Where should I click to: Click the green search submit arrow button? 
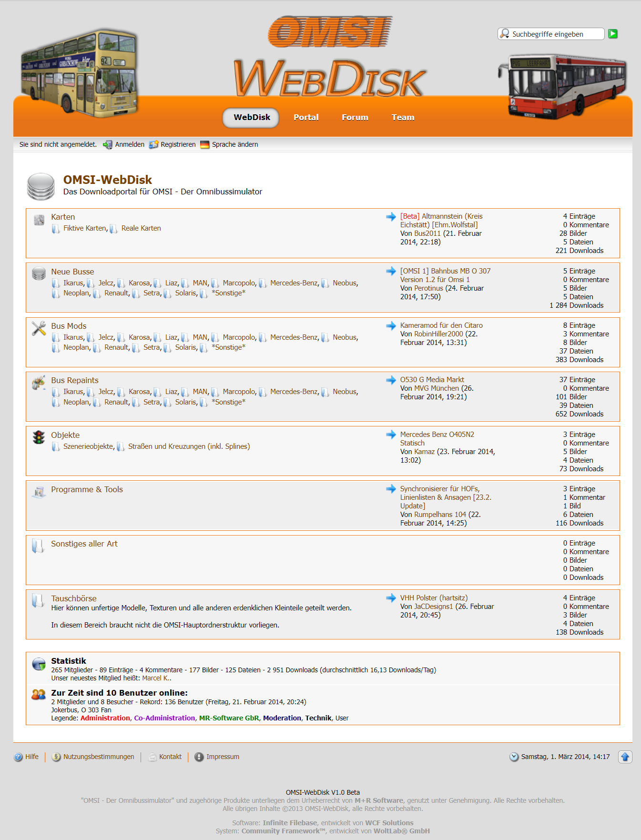click(x=613, y=34)
